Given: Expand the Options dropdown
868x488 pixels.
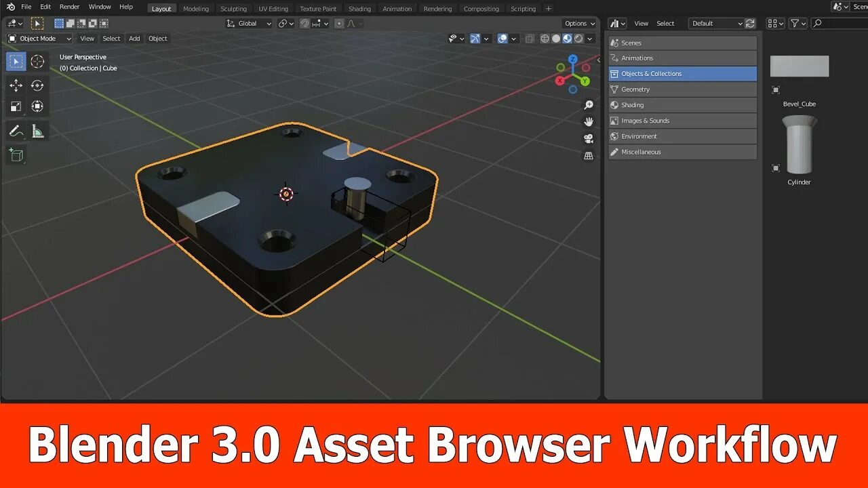Looking at the screenshot, I should (580, 23).
